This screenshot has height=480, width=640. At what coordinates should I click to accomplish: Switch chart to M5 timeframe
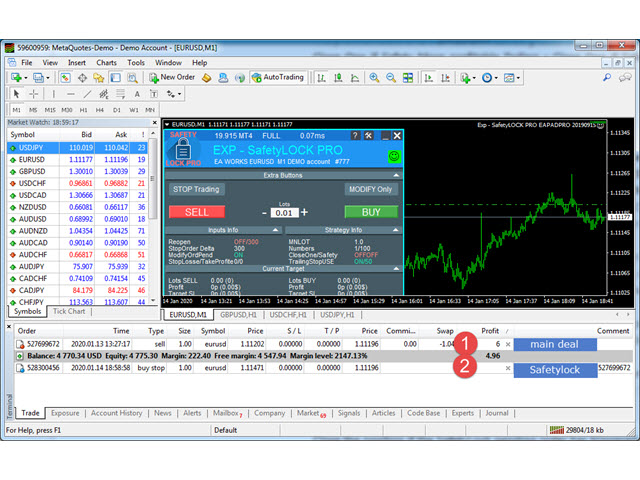pyautogui.click(x=33, y=110)
